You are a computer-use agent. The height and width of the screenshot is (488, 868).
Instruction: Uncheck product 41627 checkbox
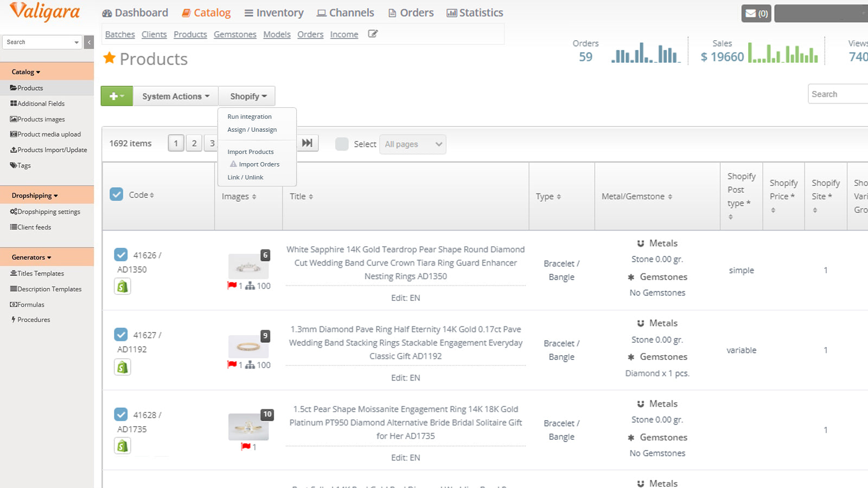tap(122, 335)
